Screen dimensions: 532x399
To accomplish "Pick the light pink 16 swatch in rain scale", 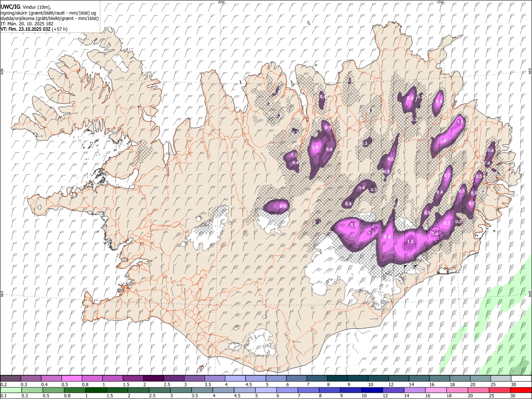I will pos(435,390).
